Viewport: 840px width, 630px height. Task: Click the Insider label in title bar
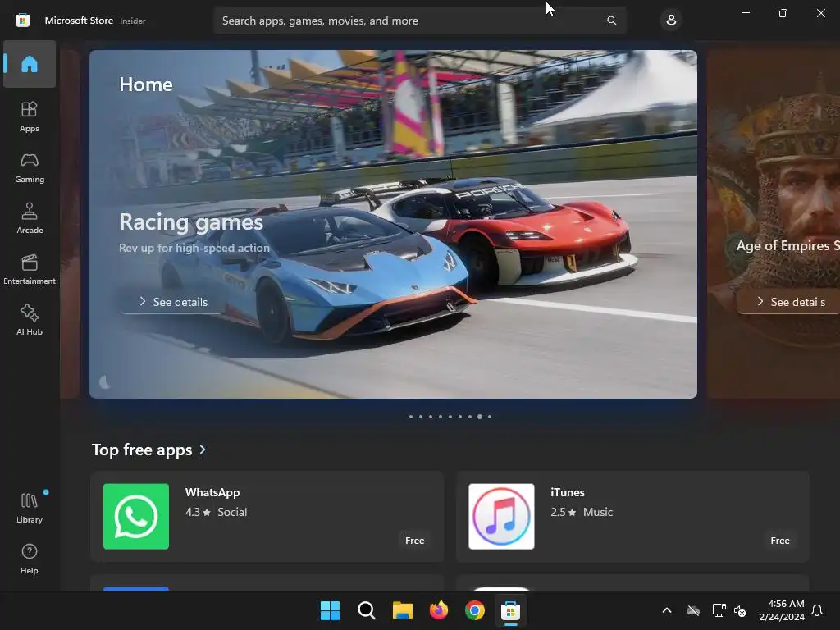pyautogui.click(x=133, y=21)
